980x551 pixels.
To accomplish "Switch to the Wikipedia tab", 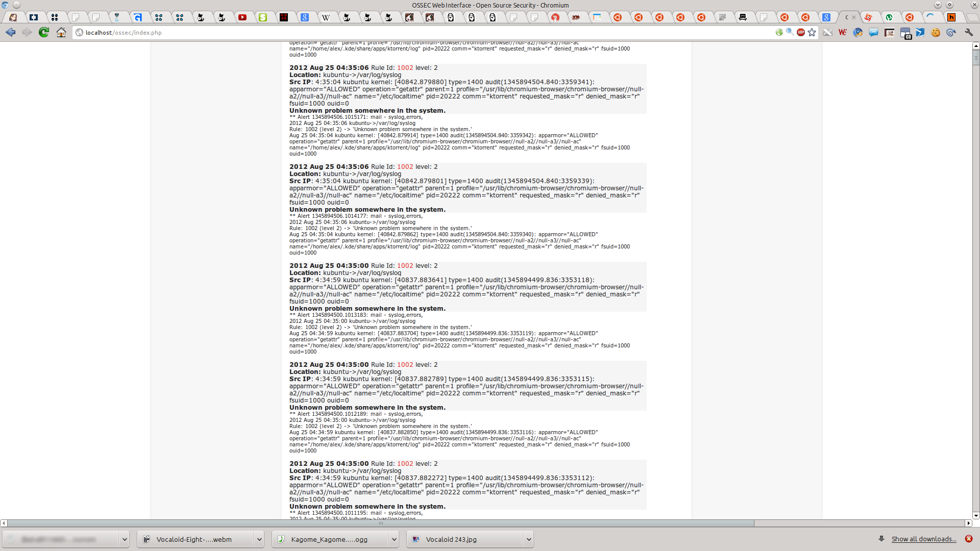I will pyautogui.click(x=326, y=17).
